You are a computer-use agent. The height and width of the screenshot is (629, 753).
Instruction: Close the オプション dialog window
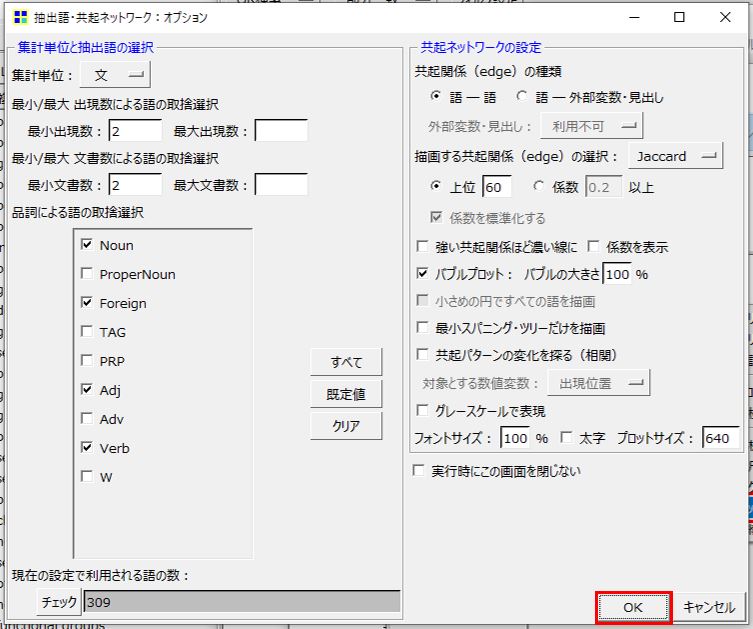coord(725,17)
